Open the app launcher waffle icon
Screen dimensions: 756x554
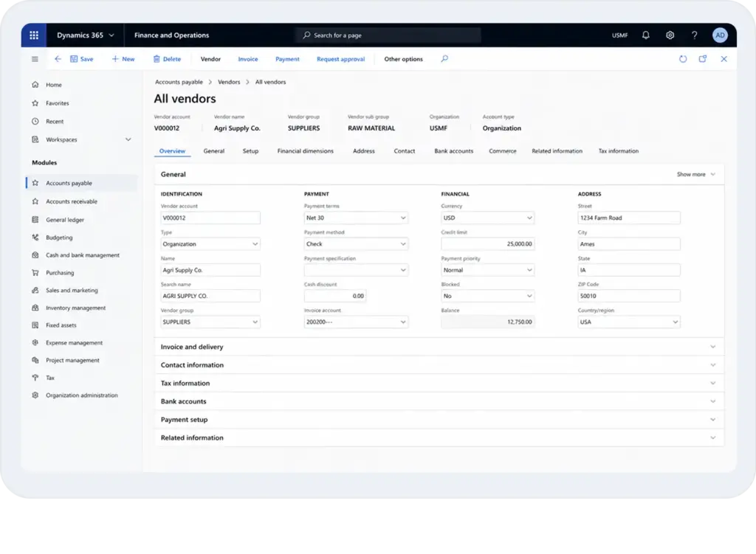34,35
